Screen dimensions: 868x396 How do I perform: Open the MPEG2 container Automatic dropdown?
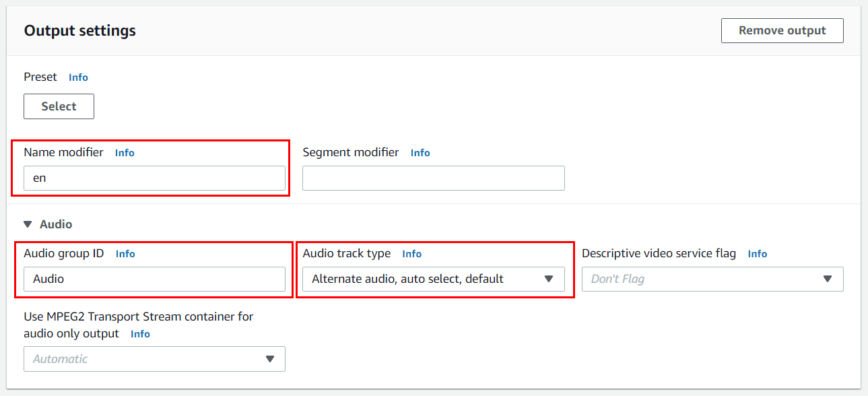pos(154,359)
